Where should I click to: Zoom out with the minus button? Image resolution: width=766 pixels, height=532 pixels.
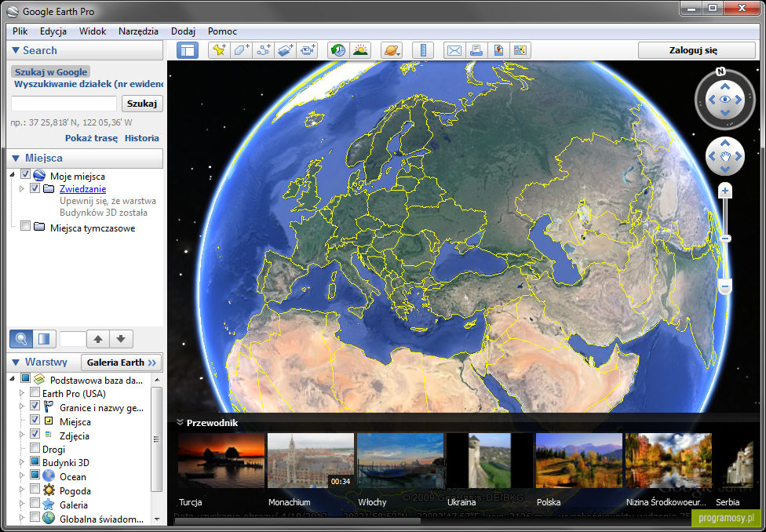coord(725,286)
